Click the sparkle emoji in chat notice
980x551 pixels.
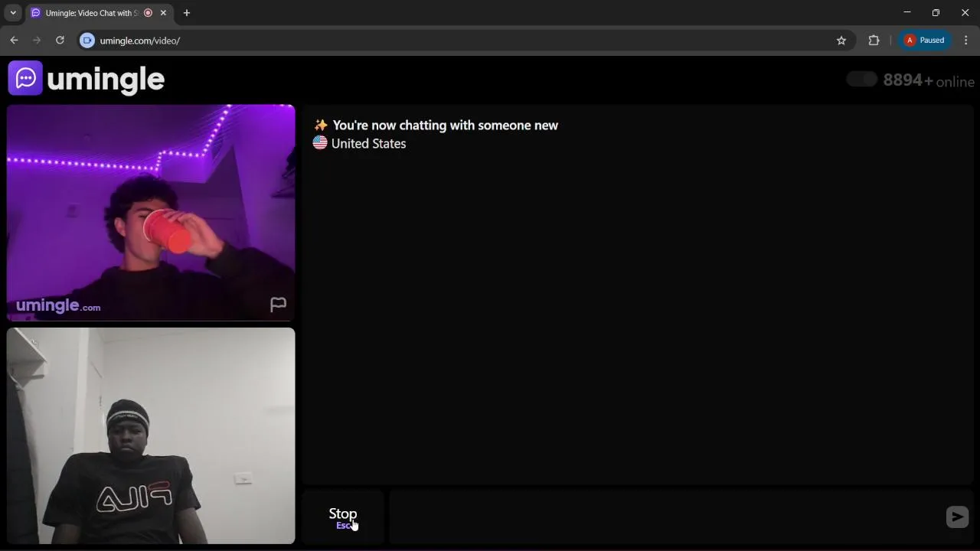321,126
